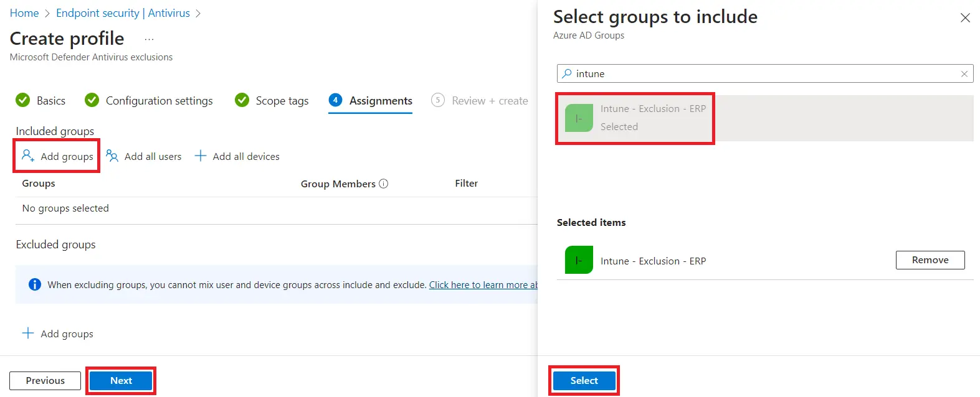This screenshot has width=980, height=397.
Task: Close the Select groups to include panel
Action: [965, 18]
